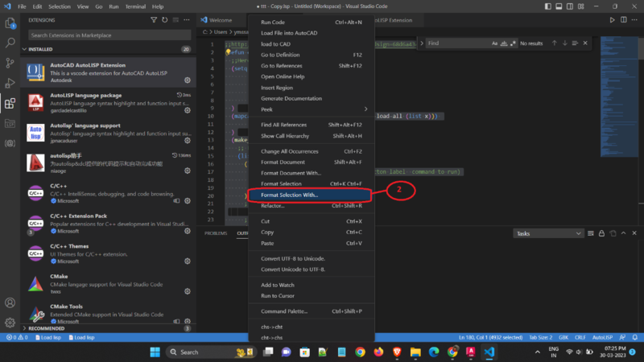The image size is (644, 362).
Task: Open manage gear for AutoCAD AutoLISP Extension
Action: tap(188, 80)
